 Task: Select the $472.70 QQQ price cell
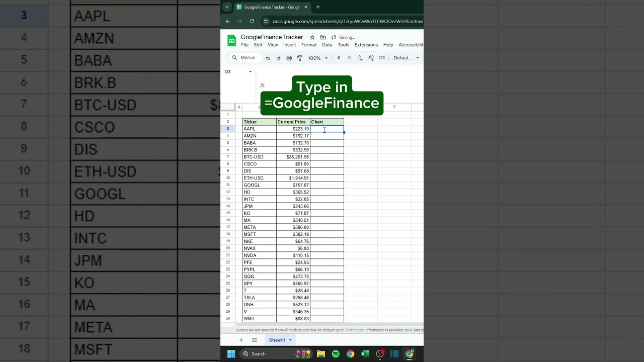(x=293, y=277)
